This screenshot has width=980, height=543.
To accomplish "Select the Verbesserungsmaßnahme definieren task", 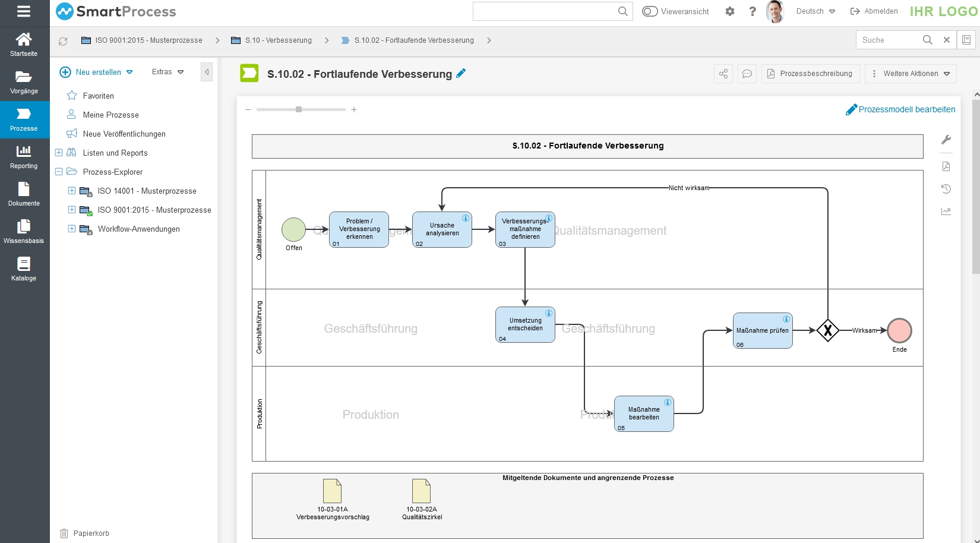I will point(526,229).
